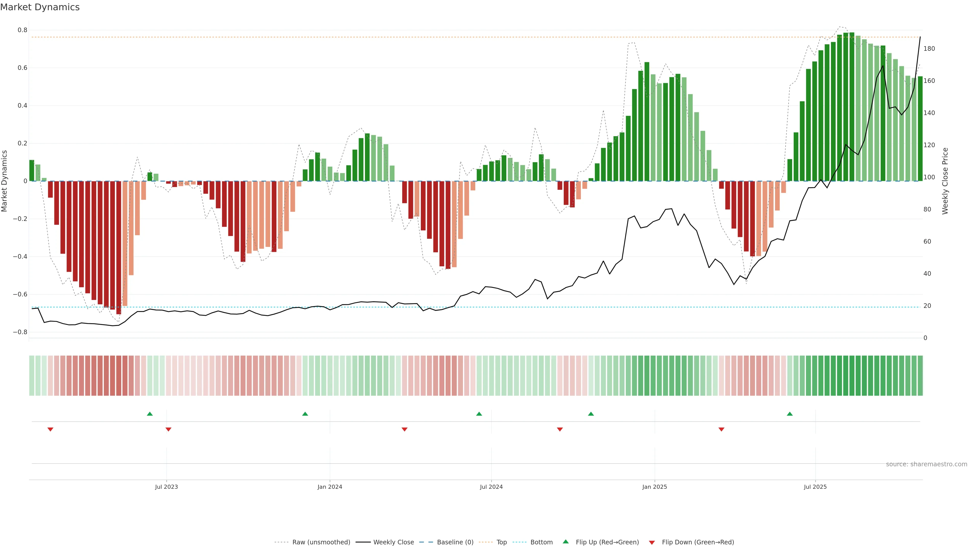Click the last green flip-up triangle marker
The height and width of the screenshot is (551, 980).
click(x=790, y=414)
